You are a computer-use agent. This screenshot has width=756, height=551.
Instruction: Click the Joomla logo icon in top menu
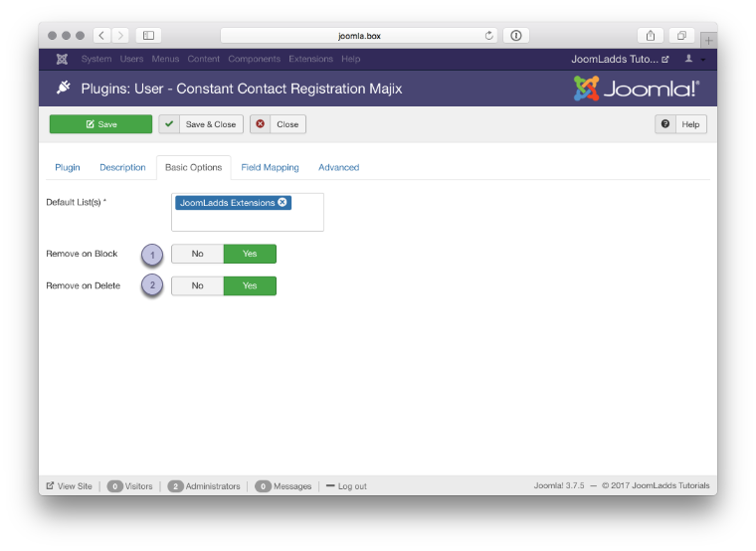62,59
